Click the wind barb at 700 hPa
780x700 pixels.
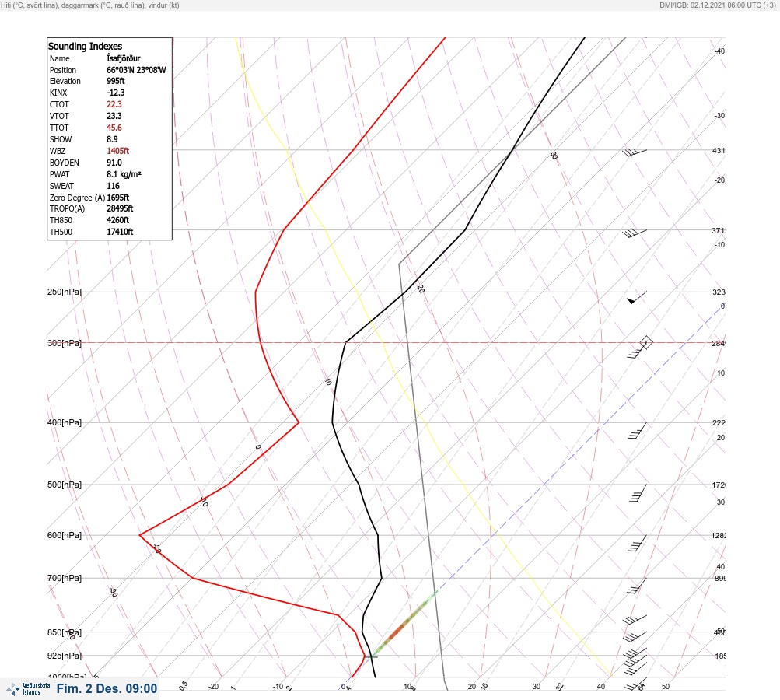(x=637, y=586)
